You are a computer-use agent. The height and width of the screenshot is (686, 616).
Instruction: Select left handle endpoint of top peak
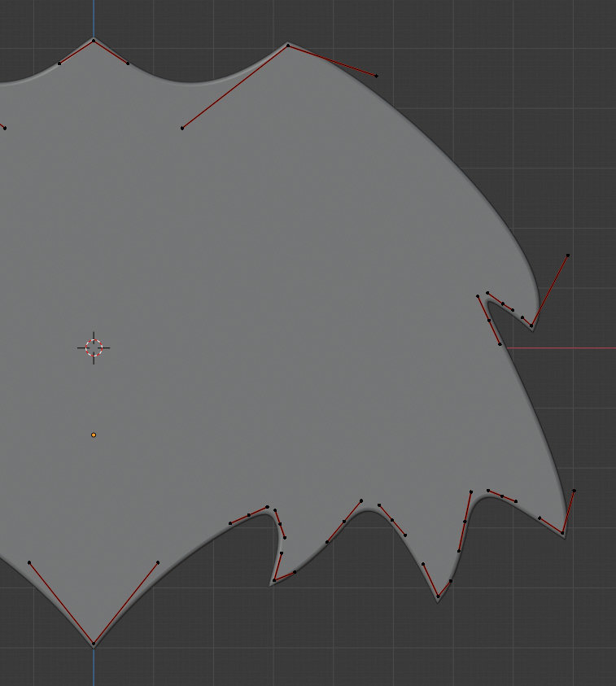tap(59, 63)
